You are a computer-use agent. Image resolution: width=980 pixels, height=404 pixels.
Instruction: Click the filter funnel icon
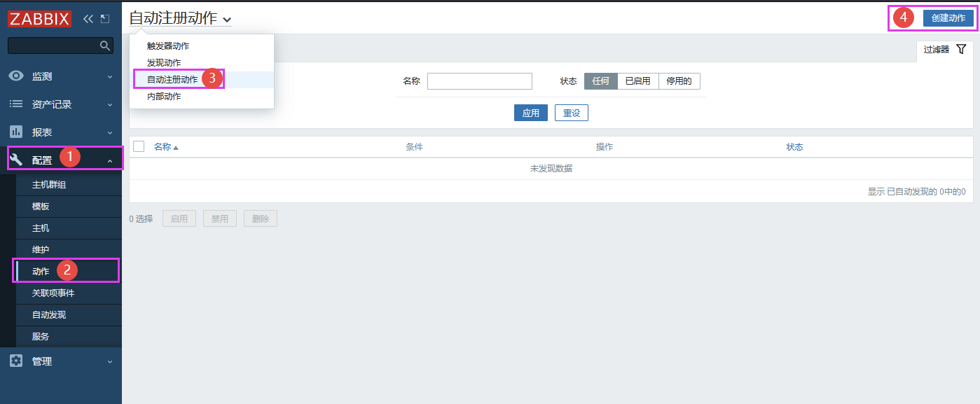[961, 49]
